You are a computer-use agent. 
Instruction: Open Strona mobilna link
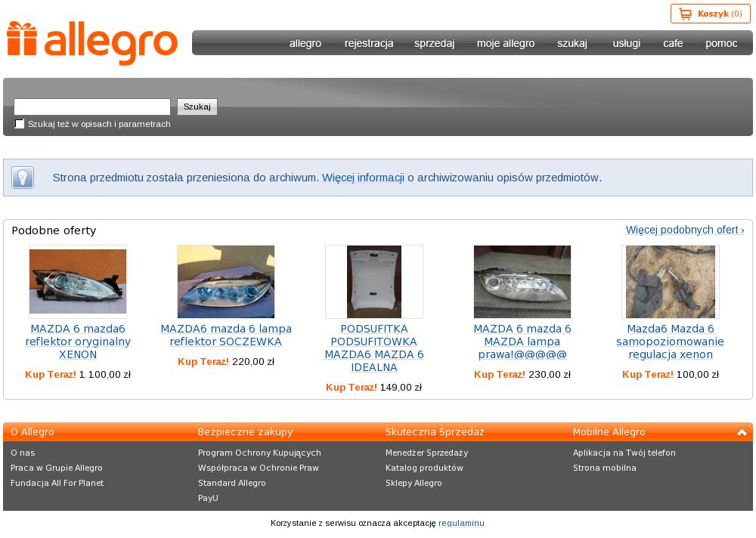click(605, 468)
